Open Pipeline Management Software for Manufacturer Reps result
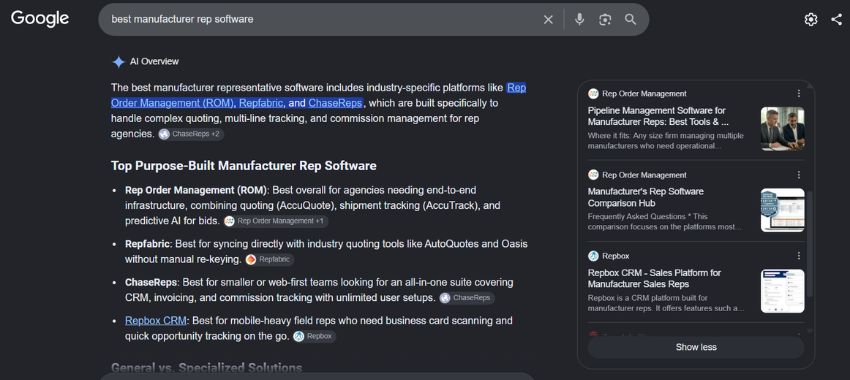 point(658,116)
